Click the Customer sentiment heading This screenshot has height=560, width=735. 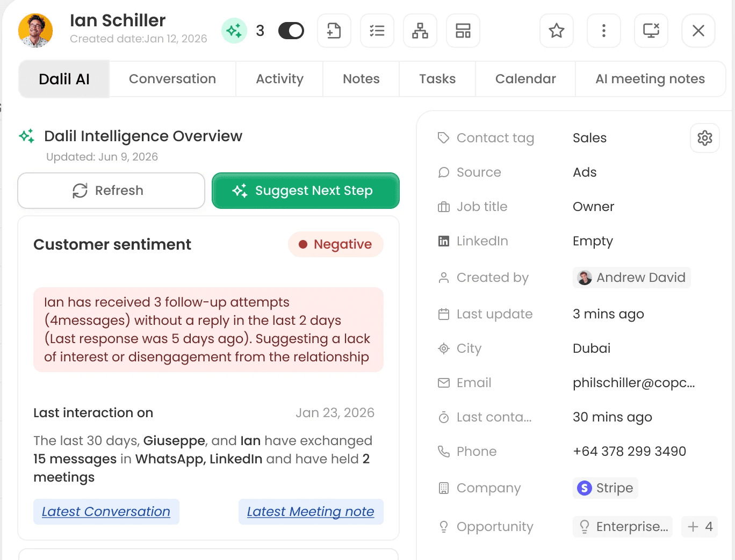(x=112, y=244)
